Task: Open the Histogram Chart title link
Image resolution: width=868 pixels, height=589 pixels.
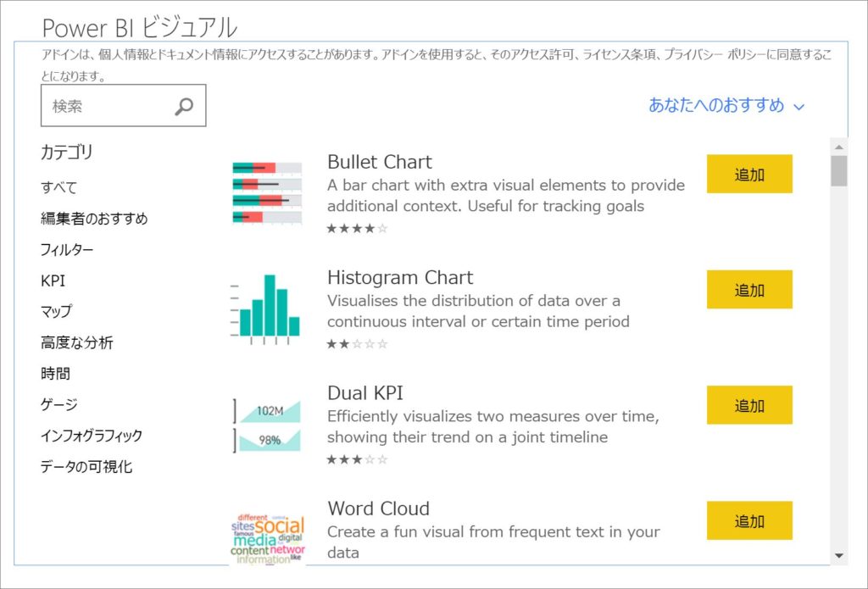Action: coord(400,277)
